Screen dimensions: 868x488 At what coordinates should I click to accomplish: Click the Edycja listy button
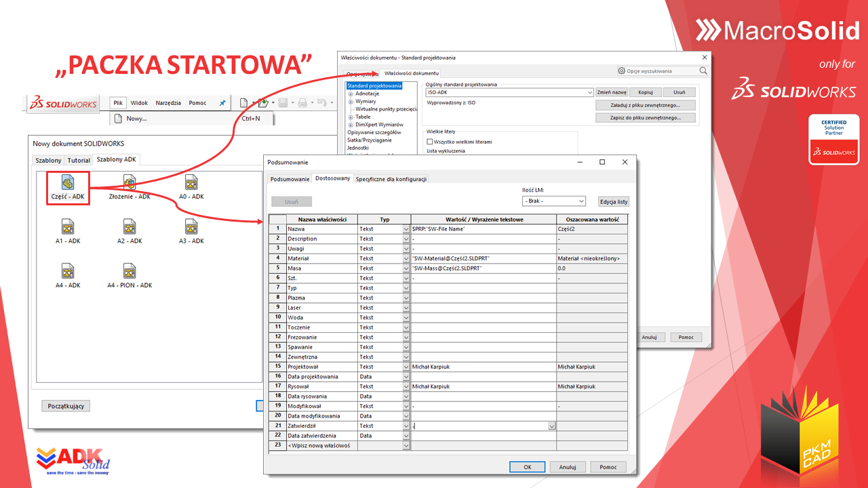(614, 201)
